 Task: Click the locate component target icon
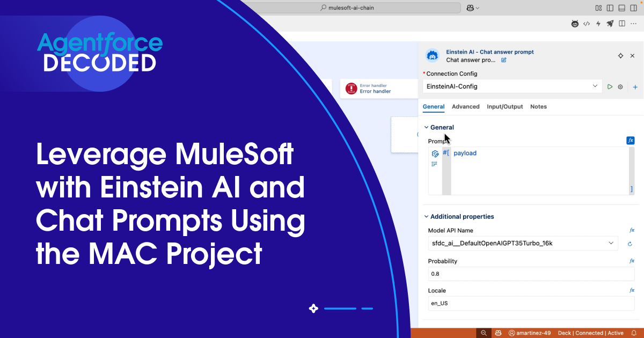[620, 56]
